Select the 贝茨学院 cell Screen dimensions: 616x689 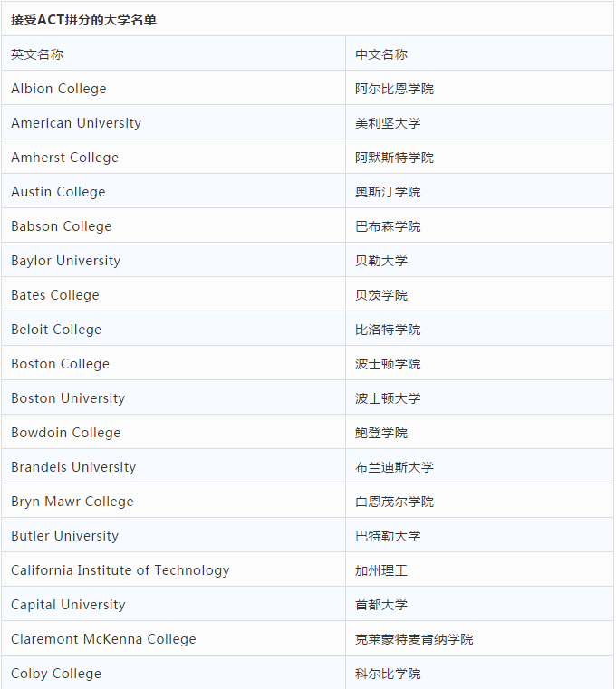click(381, 295)
